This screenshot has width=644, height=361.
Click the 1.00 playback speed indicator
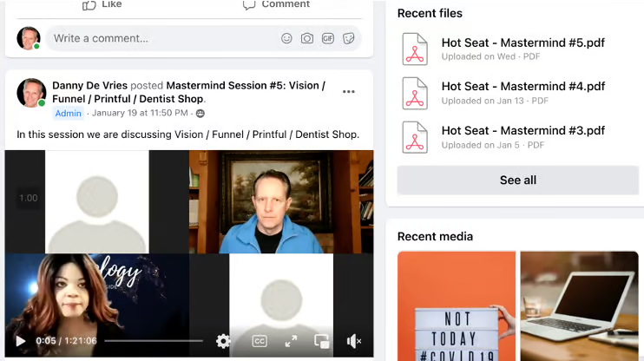point(29,198)
